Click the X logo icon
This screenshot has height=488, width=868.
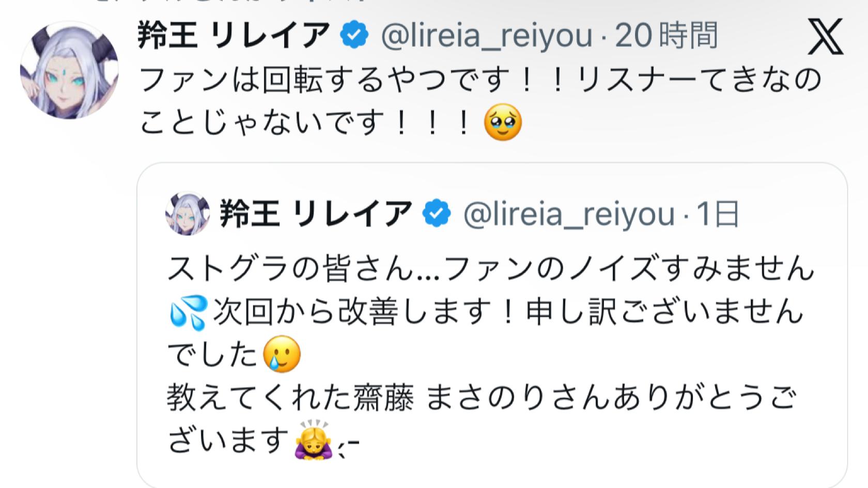pos(825,36)
